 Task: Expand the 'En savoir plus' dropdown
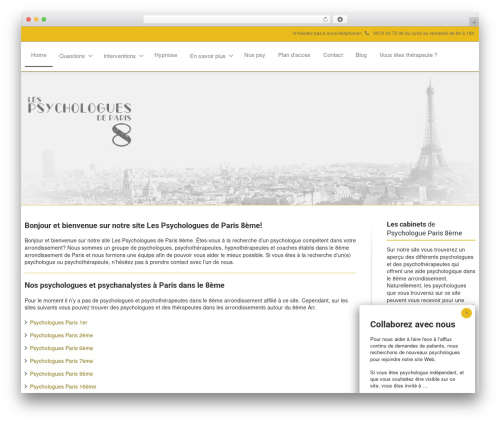click(211, 56)
